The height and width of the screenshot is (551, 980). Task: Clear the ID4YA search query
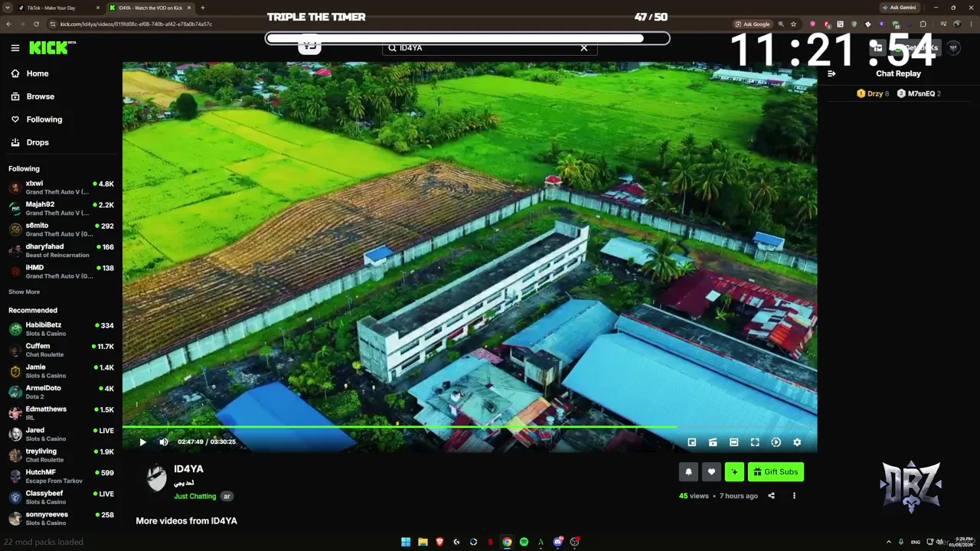584,47
